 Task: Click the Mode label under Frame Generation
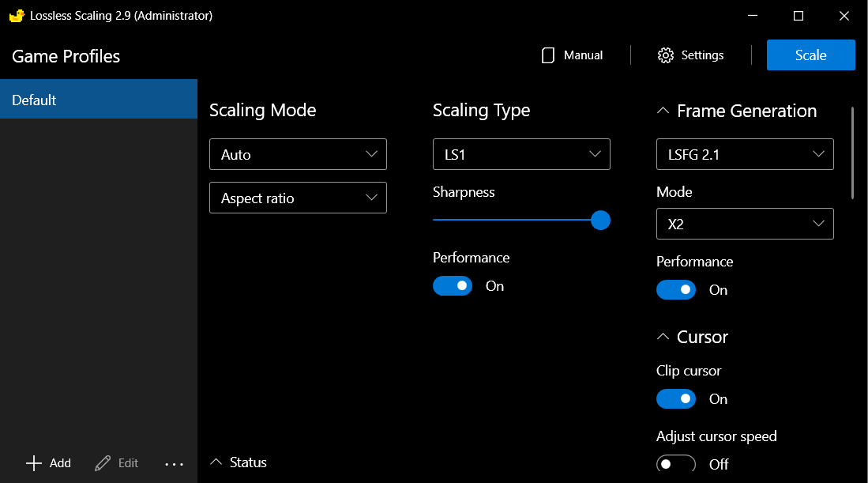[674, 192]
